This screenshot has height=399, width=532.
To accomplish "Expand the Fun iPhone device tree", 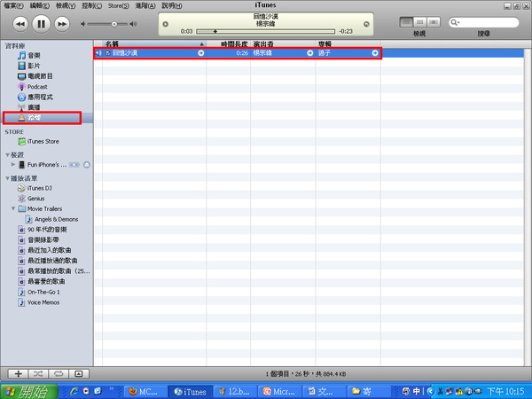I will pos(13,165).
